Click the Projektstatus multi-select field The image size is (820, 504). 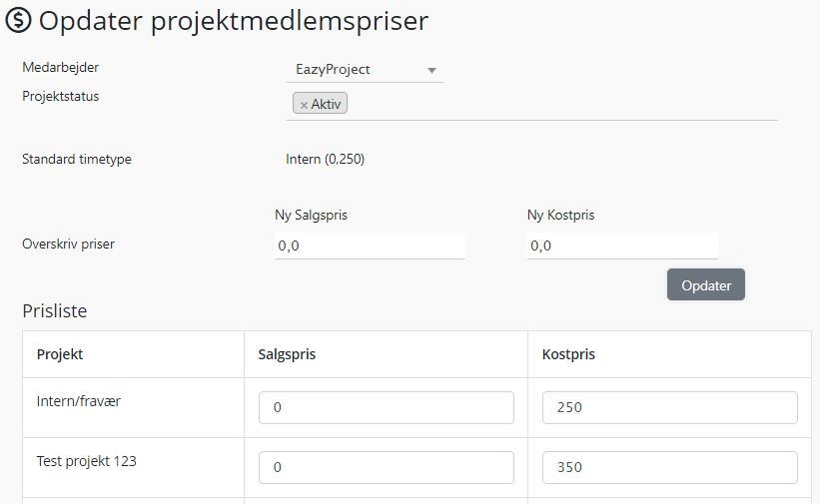531,104
